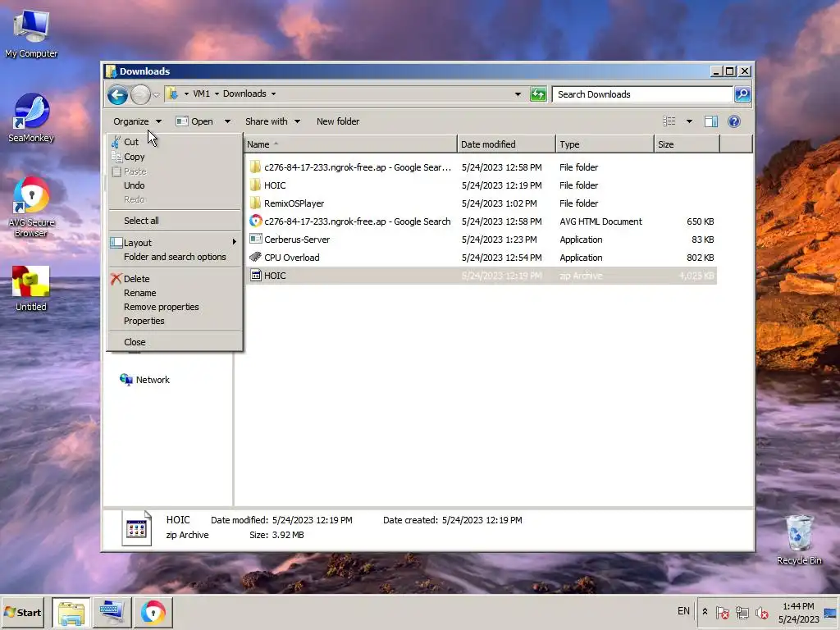Click the muted volume tray icon
The image size is (840, 630).
(761, 612)
